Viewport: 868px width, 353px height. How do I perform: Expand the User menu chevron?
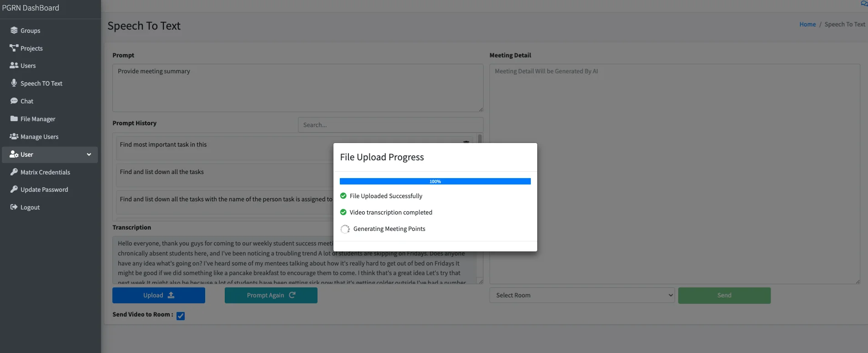pyautogui.click(x=89, y=154)
